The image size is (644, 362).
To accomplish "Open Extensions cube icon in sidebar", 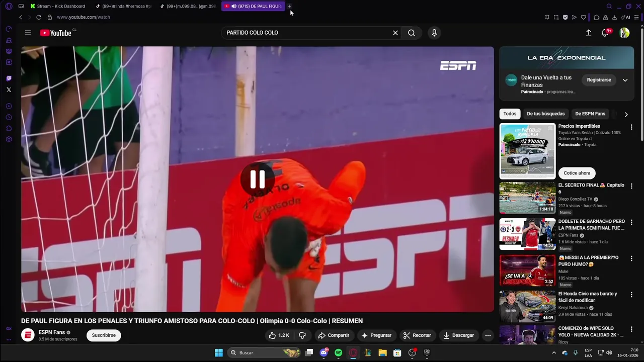I will pyautogui.click(x=9, y=128).
